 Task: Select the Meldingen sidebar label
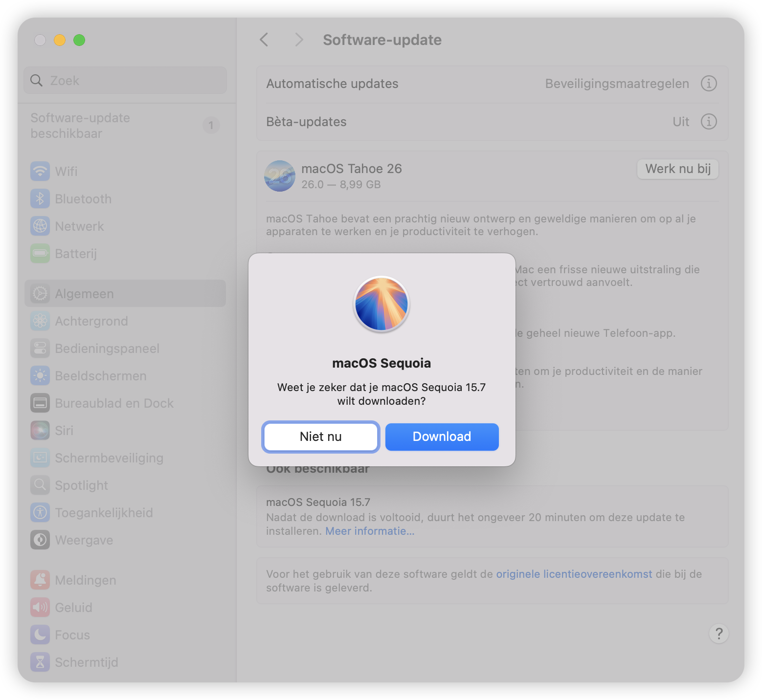[86, 580]
